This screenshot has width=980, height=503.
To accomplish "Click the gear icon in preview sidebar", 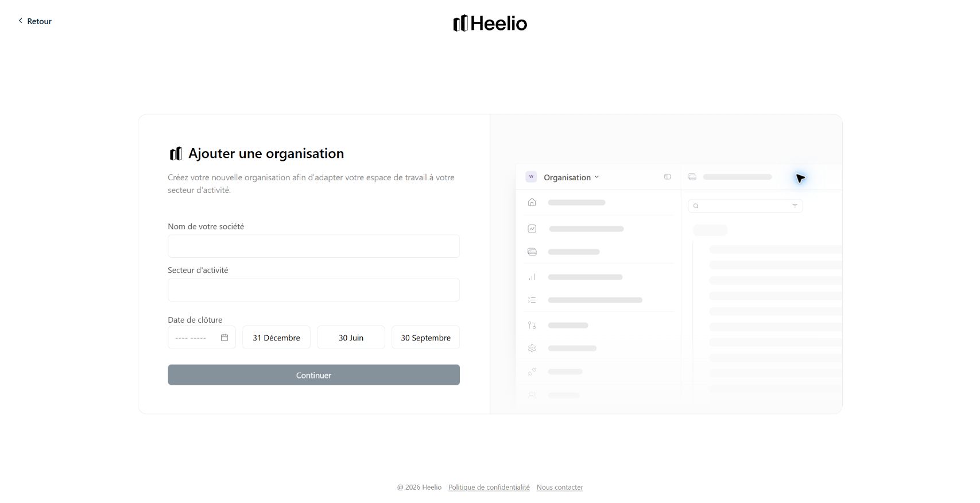I will coord(532,348).
